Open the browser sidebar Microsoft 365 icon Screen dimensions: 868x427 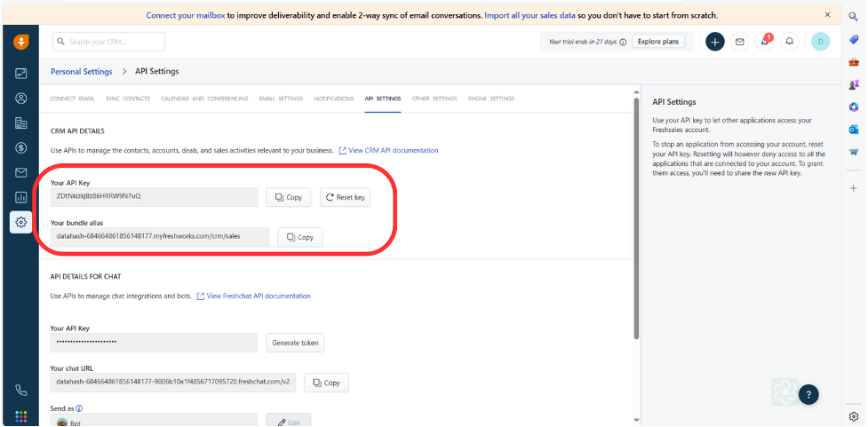(x=853, y=107)
